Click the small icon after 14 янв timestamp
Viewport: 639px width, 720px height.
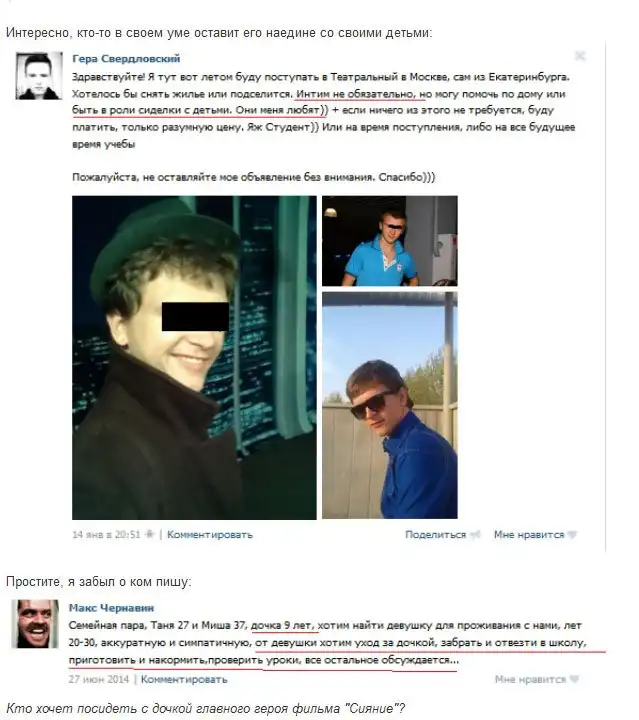point(150,534)
